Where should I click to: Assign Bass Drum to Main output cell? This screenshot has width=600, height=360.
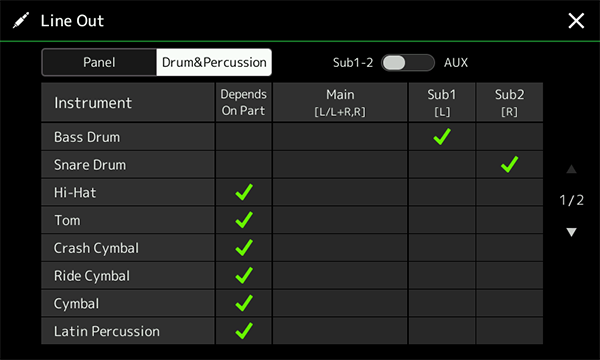coord(340,137)
